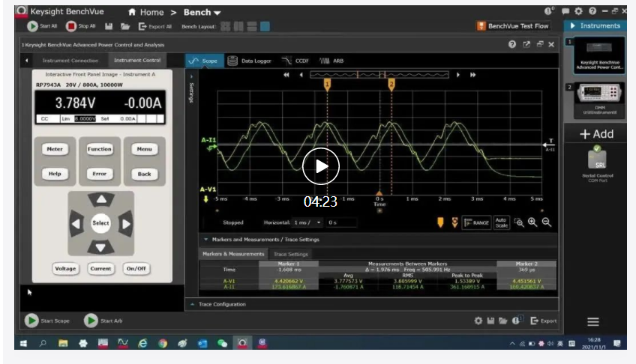Click the save disk icon in top toolbar
The image size is (636, 364).
click(x=108, y=26)
